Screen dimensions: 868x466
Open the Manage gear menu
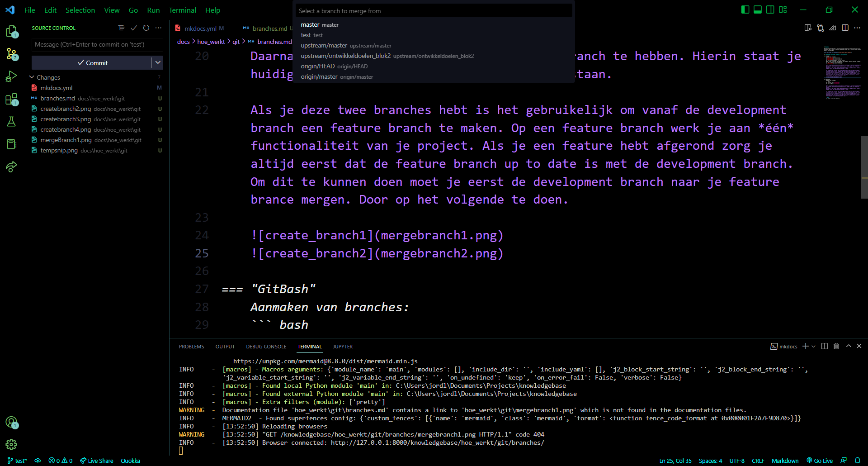(11, 445)
